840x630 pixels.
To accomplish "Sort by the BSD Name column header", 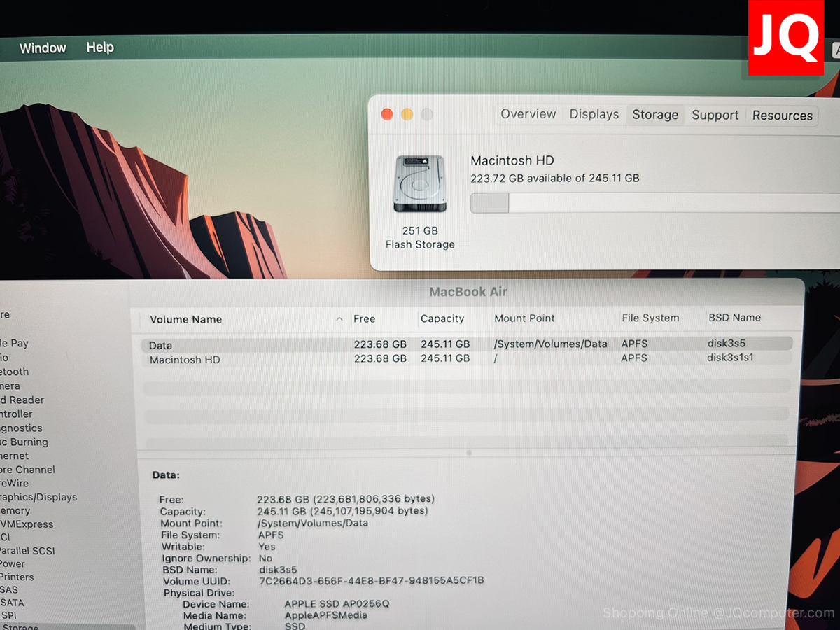I will 734,318.
